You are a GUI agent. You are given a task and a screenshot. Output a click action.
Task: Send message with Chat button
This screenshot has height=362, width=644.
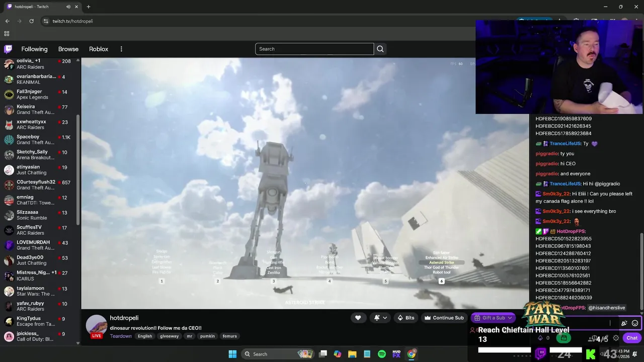coord(632,338)
